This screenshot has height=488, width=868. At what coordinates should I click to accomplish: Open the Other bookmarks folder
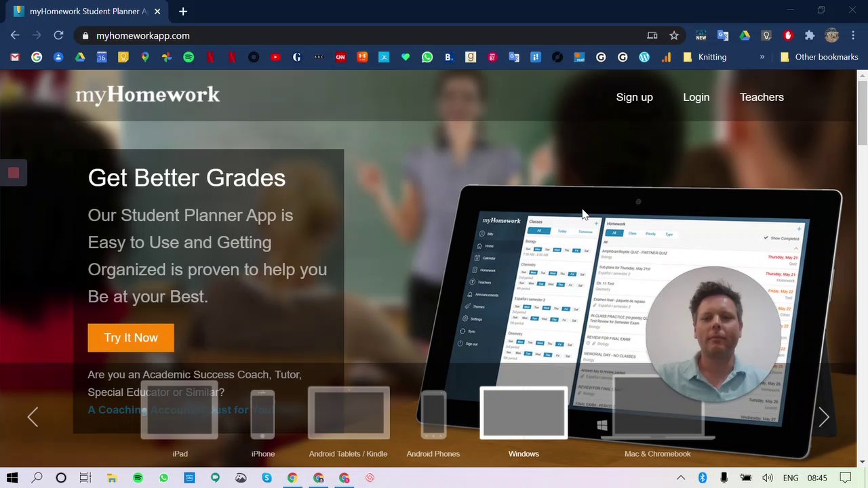(819, 57)
